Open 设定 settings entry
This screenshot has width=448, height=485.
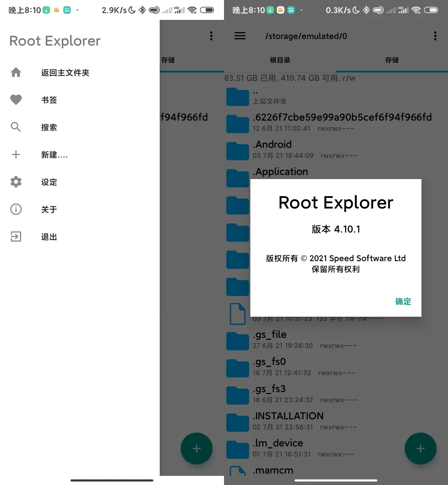(x=49, y=182)
